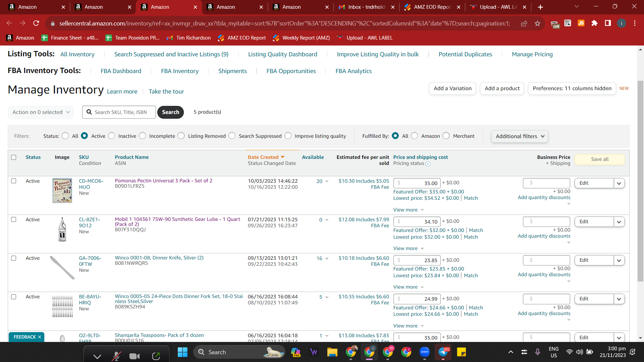Select the Incomplete status filter
The height and width of the screenshot is (362, 644).
point(143,136)
